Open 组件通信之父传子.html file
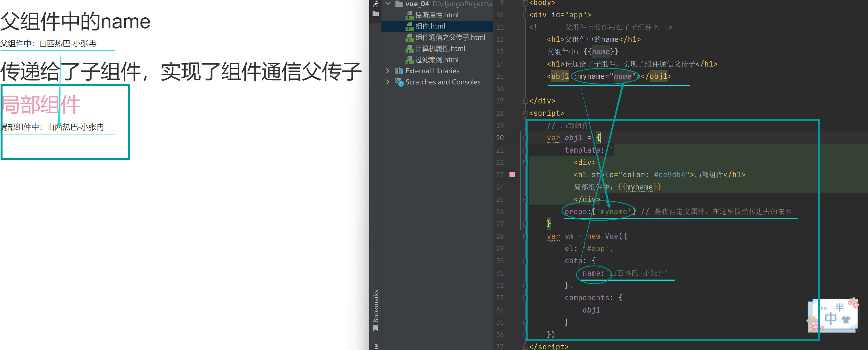This screenshot has width=868, height=350. (x=450, y=37)
